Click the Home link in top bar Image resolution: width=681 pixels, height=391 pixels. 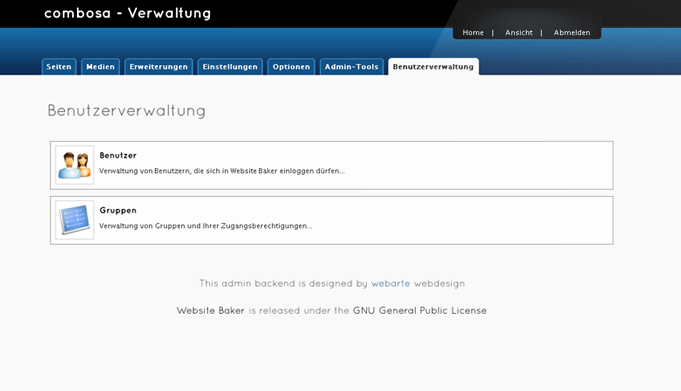473,33
